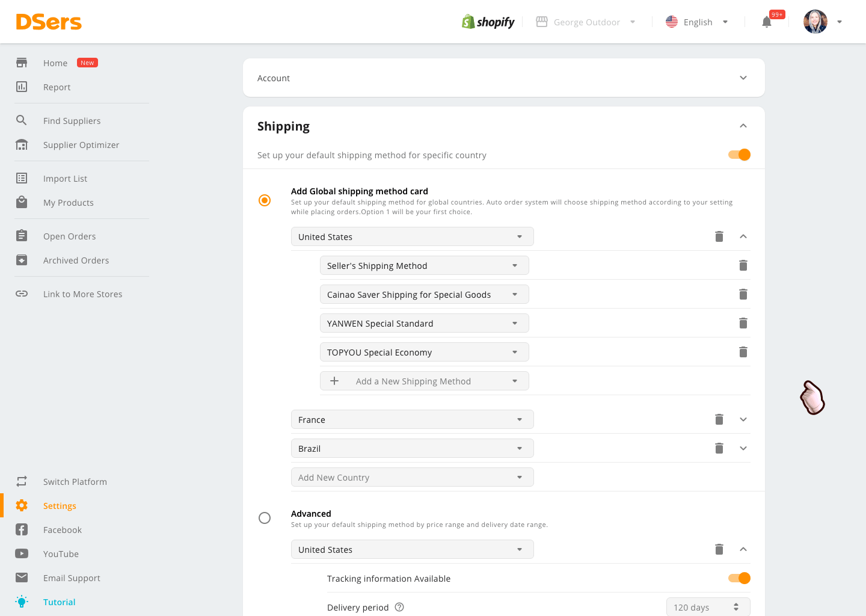This screenshot has height=616, width=866.
Task: Open Supplier Optimizer menu item
Action: click(x=81, y=145)
